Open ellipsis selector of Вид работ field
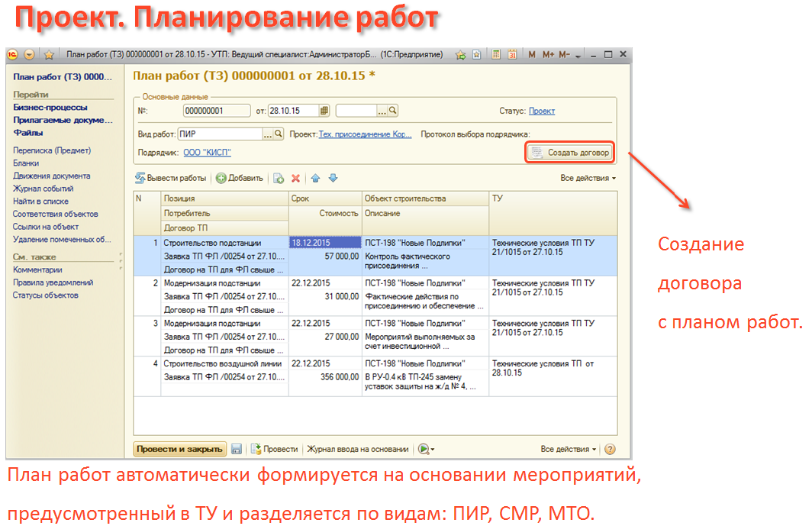812x526 pixels. coord(268,134)
